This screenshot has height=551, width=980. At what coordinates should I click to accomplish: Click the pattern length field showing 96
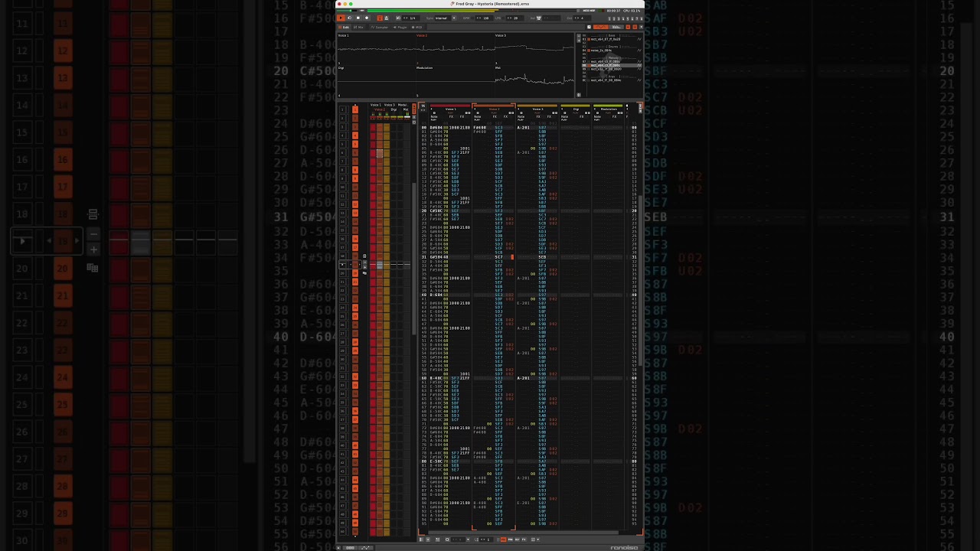coord(423,106)
